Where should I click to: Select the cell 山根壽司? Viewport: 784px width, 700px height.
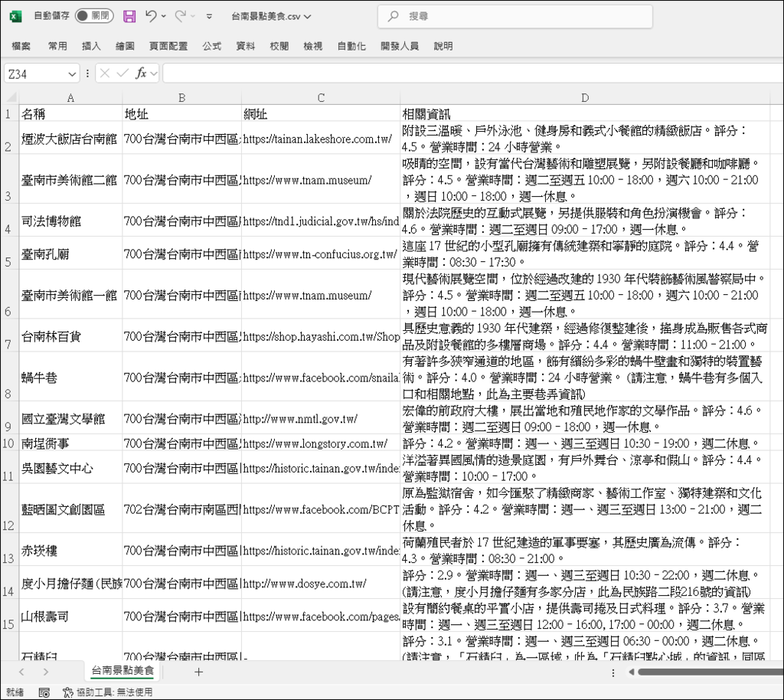pos(70,616)
